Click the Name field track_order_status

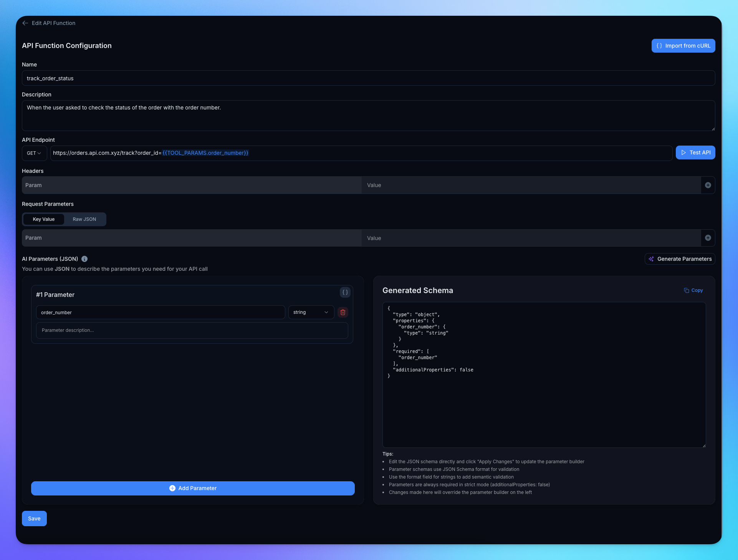(368, 78)
